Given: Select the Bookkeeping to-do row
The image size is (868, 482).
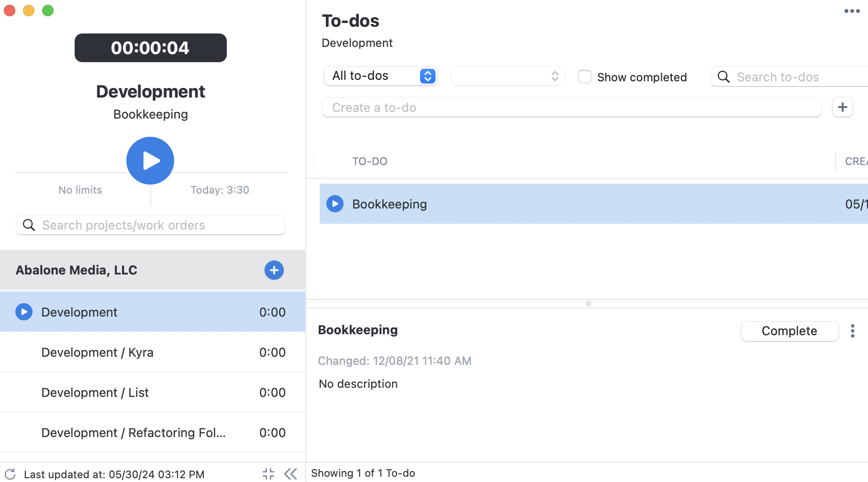Looking at the screenshot, I should click(x=594, y=204).
